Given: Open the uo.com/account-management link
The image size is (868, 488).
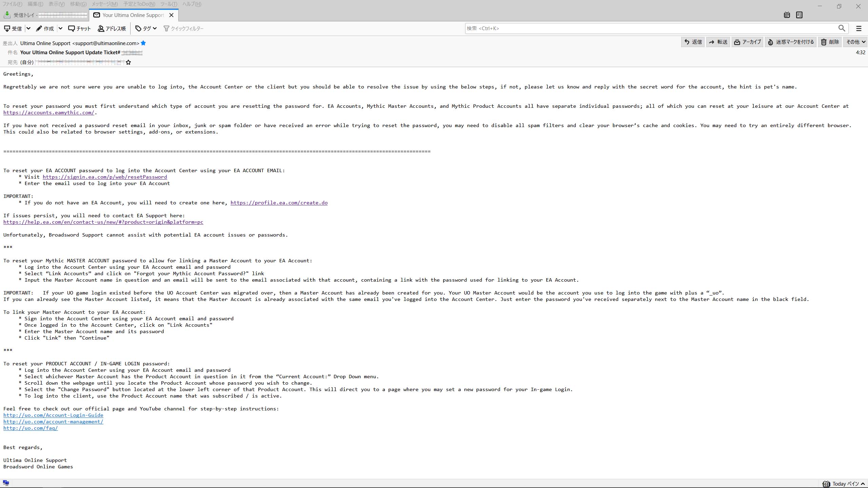Looking at the screenshot, I should tap(53, 422).
